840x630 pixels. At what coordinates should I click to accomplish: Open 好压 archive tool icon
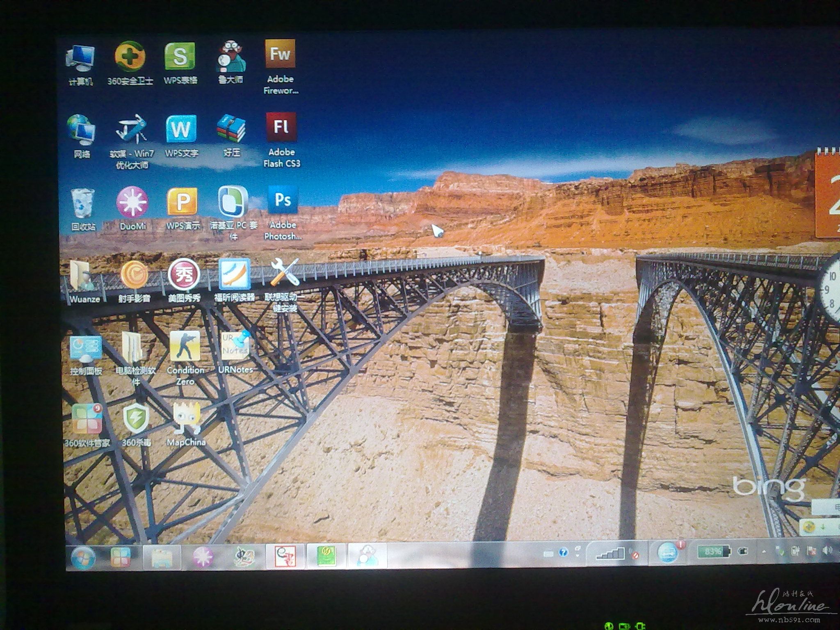click(231, 129)
